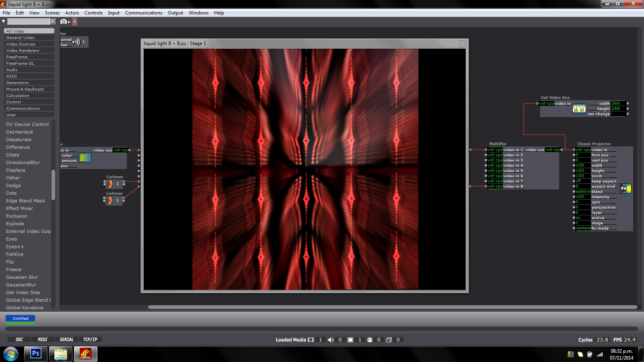Click the horz pos value in Classic Projector
The height and width of the screenshot is (362, 644).
(583, 155)
